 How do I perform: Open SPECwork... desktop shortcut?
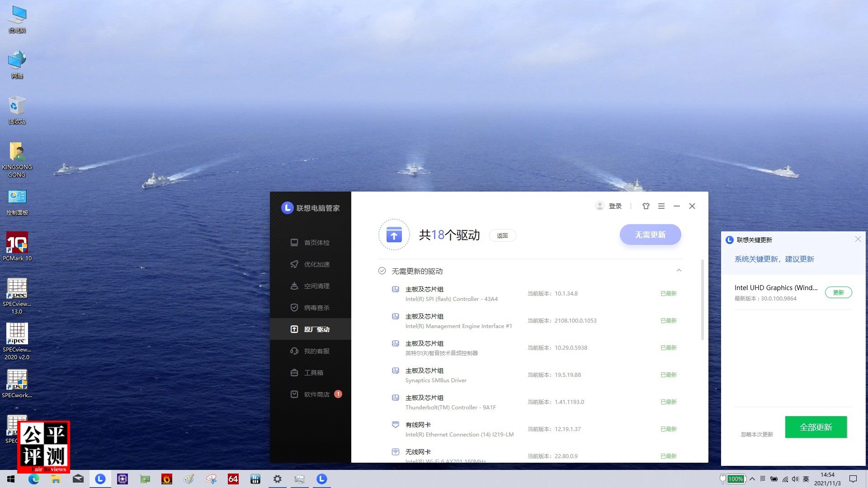[x=17, y=384]
